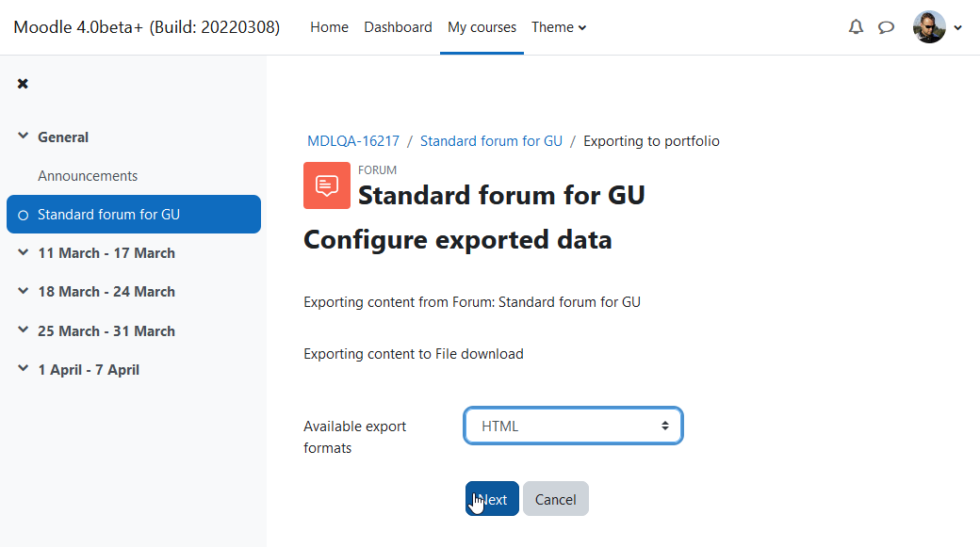Open Standard forum for GU breadcrumb link

[x=491, y=141]
